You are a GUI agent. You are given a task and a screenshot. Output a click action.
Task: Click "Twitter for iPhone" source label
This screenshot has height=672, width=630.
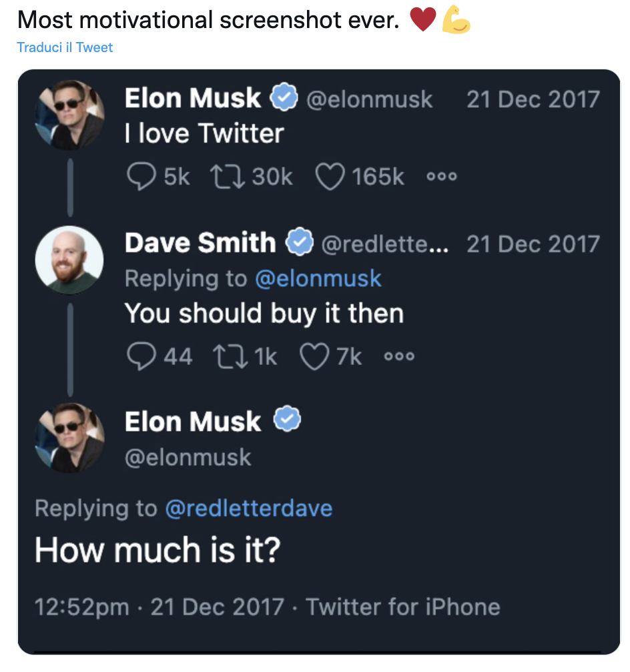click(403, 607)
